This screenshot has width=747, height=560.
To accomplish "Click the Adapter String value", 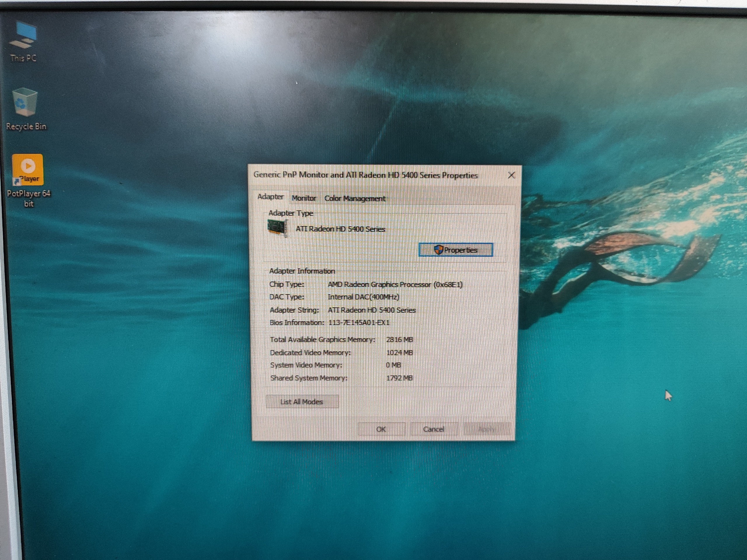I will coord(371,310).
